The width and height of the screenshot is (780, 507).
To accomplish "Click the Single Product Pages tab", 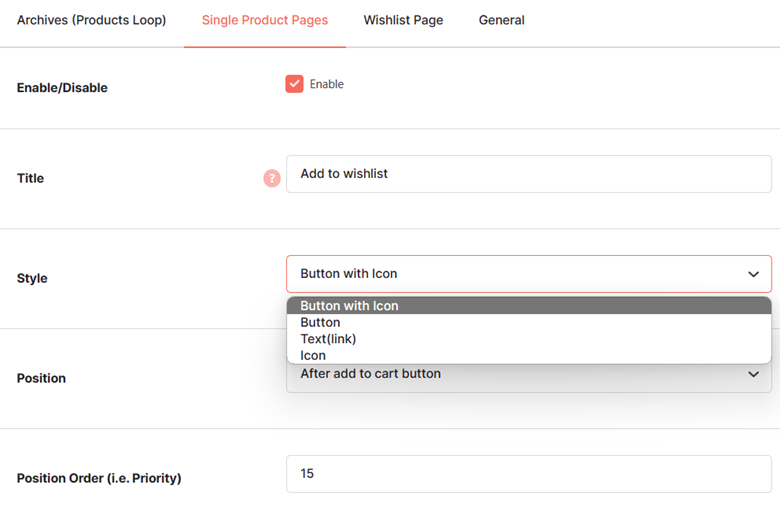I will (x=265, y=20).
